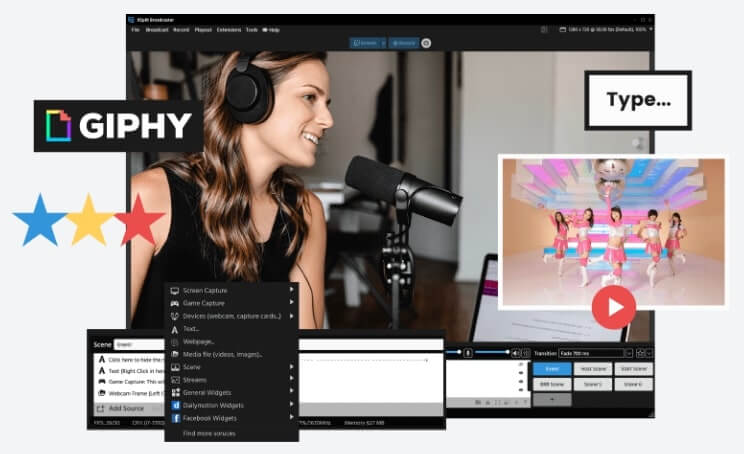Expand the Game Capture submenu arrow
The image size is (744, 454).
291,303
